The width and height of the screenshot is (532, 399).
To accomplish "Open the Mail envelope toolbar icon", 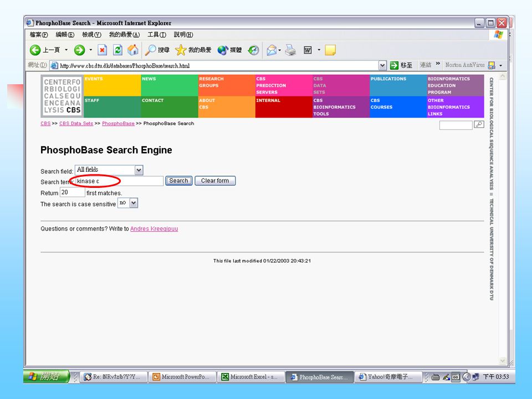I will 272,50.
